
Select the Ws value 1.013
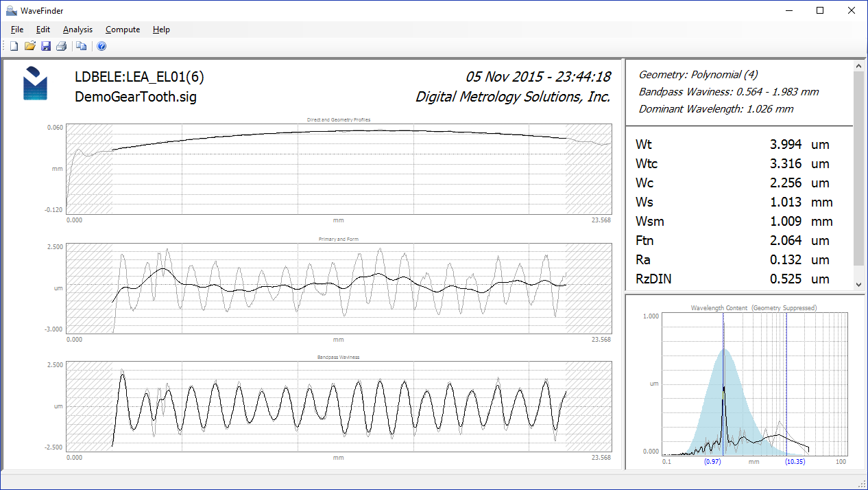(x=786, y=202)
